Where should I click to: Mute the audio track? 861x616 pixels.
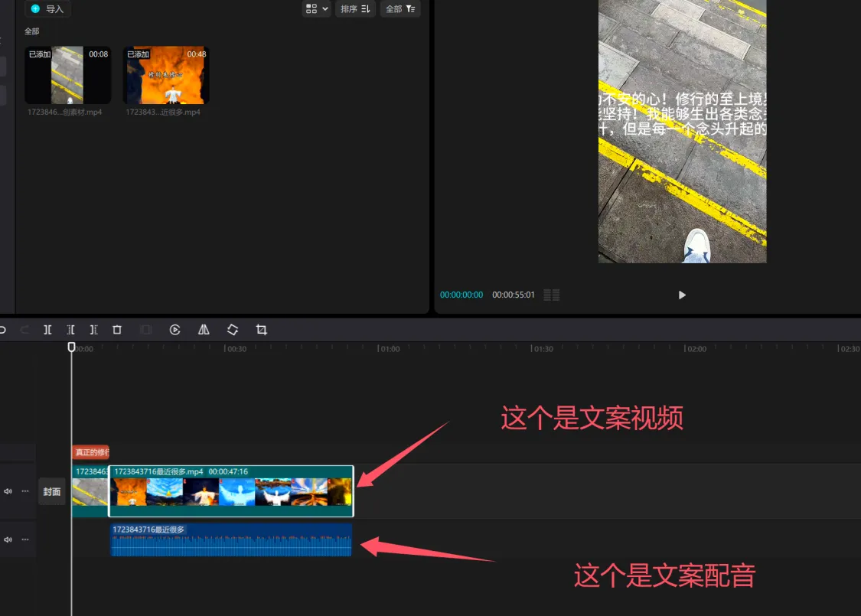click(8, 539)
